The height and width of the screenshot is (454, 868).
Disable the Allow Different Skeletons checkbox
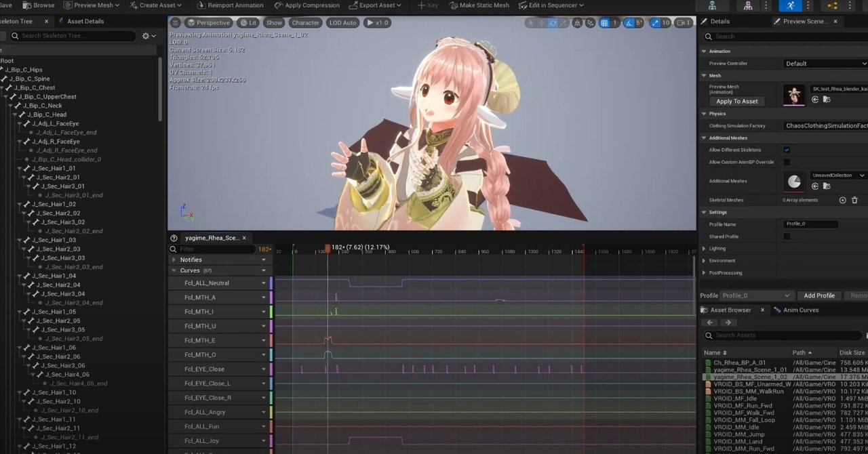click(x=787, y=150)
